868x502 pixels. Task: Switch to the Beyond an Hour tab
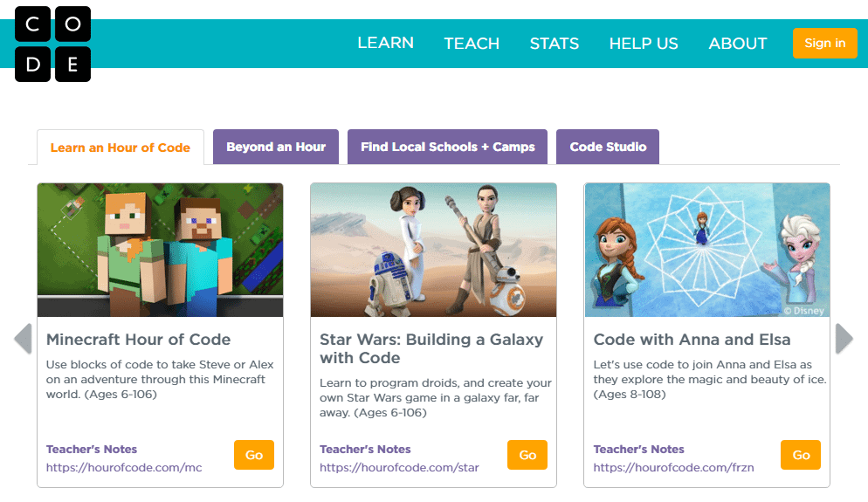(276, 147)
